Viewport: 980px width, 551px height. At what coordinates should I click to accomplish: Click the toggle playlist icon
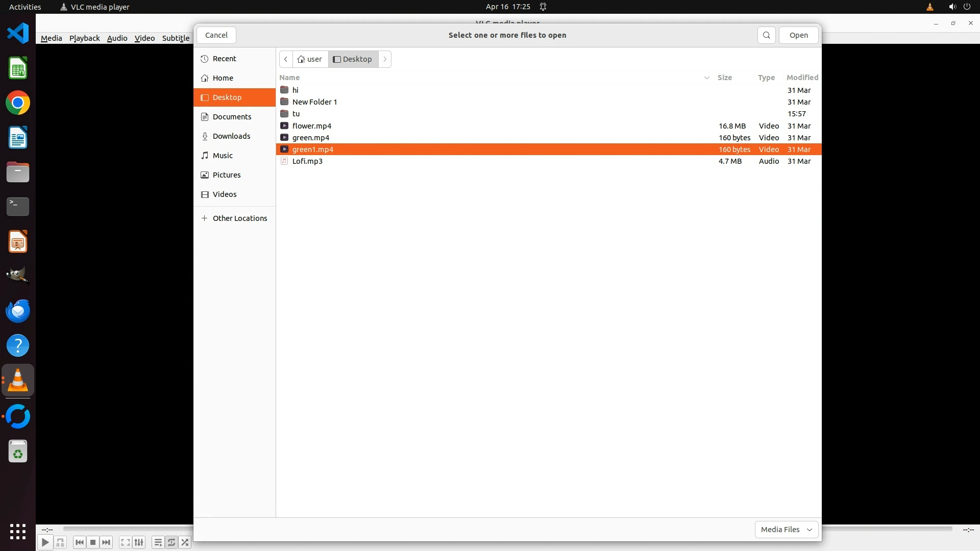(x=158, y=542)
